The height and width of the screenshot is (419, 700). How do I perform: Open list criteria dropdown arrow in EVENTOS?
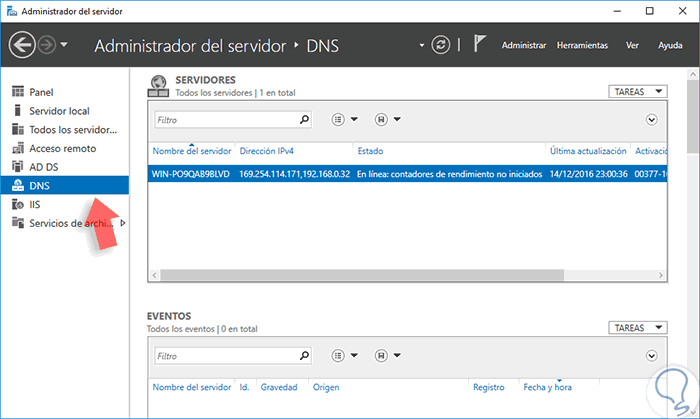(x=354, y=355)
